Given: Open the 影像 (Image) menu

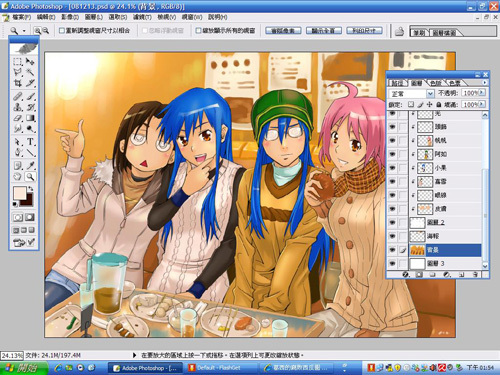Looking at the screenshot, I should 70,17.
